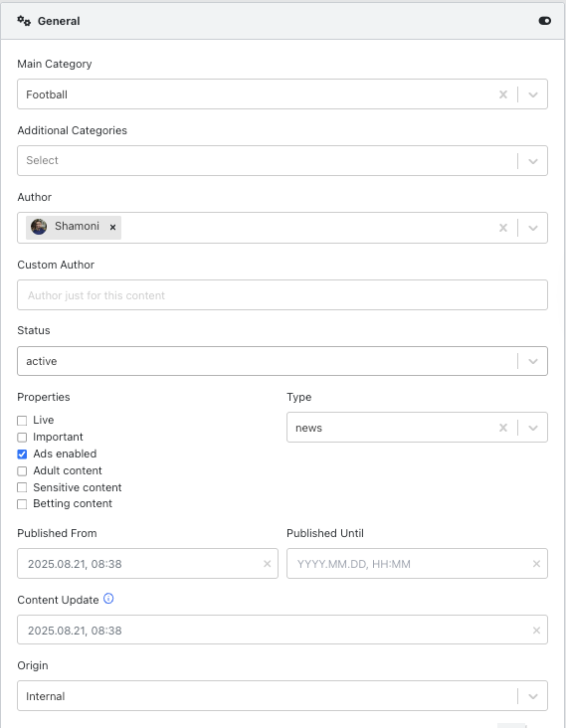Image resolution: width=566 pixels, height=728 pixels.
Task: Clear the Football main category selection
Action: pos(503,94)
